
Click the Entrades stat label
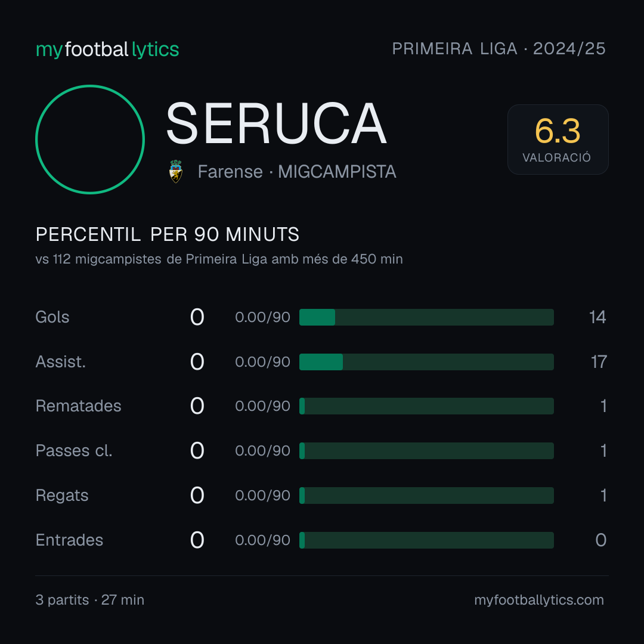point(69,540)
